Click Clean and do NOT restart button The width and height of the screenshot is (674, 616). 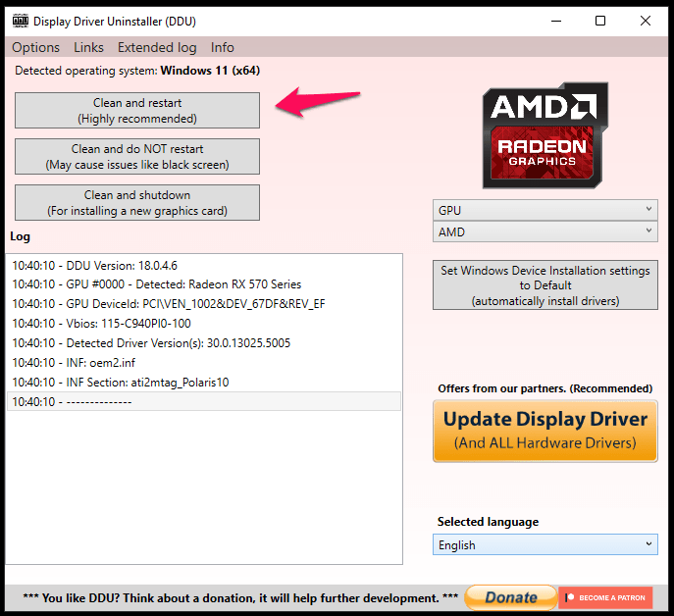coord(137,157)
